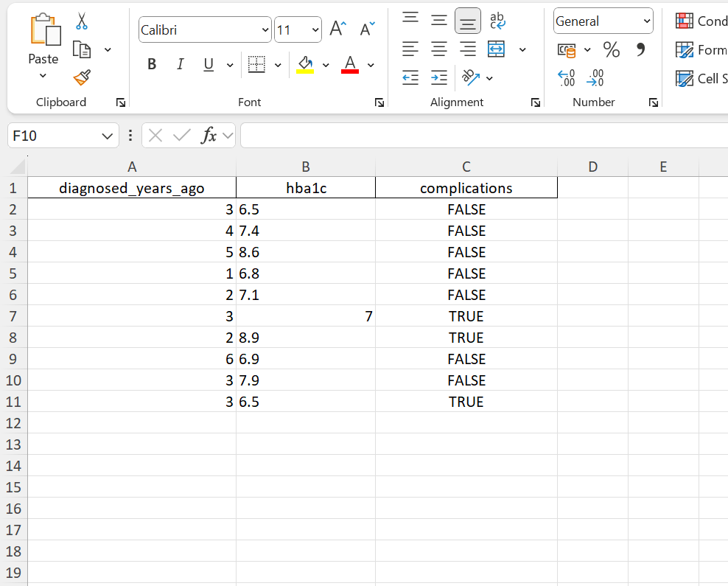Apply Percent Style

pyautogui.click(x=611, y=49)
